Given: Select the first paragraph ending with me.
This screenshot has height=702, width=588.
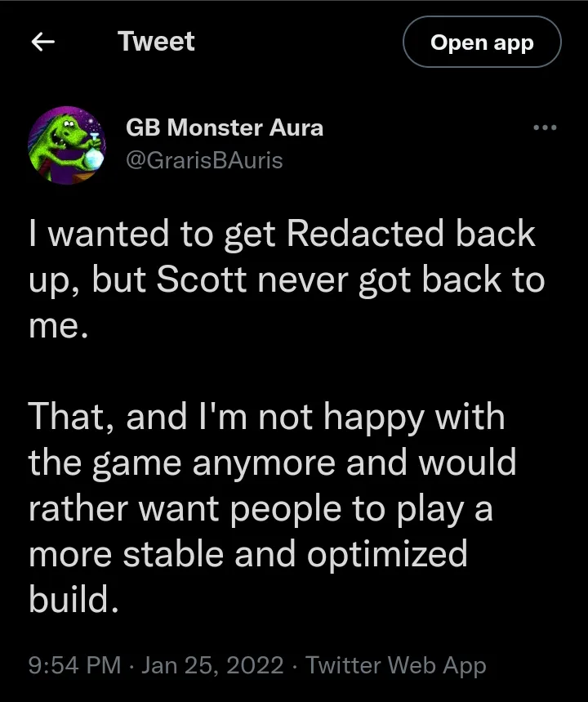Looking at the screenshot, I should (287, 279).
